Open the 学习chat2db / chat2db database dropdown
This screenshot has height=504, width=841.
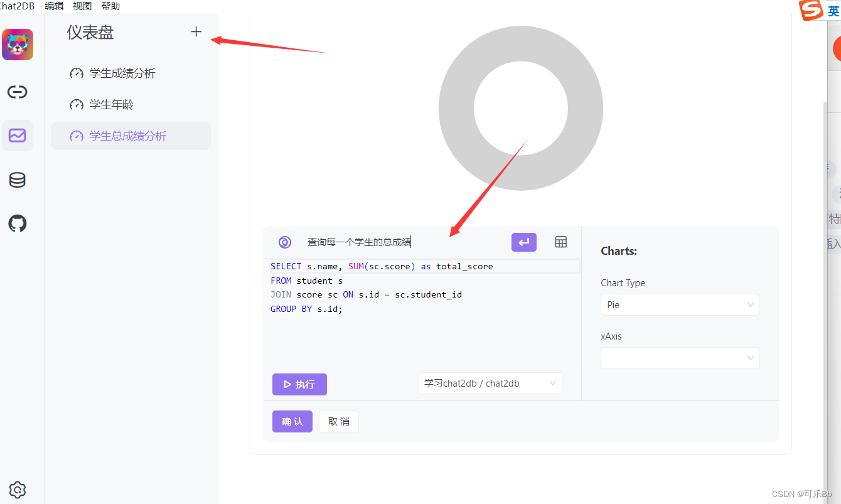490,383
